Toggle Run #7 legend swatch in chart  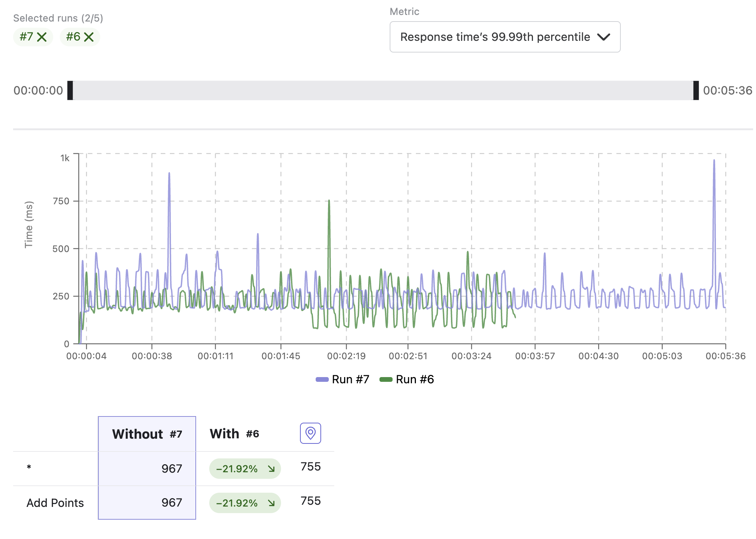[x=322, y=380]
